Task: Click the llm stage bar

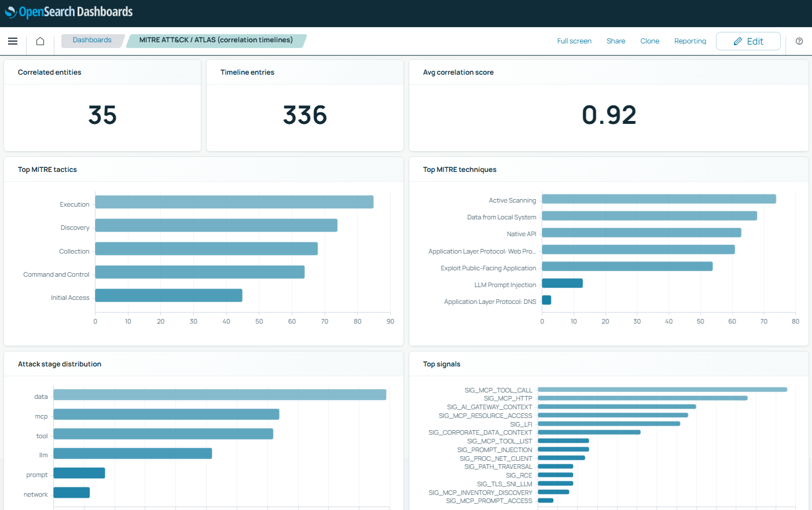Action: pos(133,453)
